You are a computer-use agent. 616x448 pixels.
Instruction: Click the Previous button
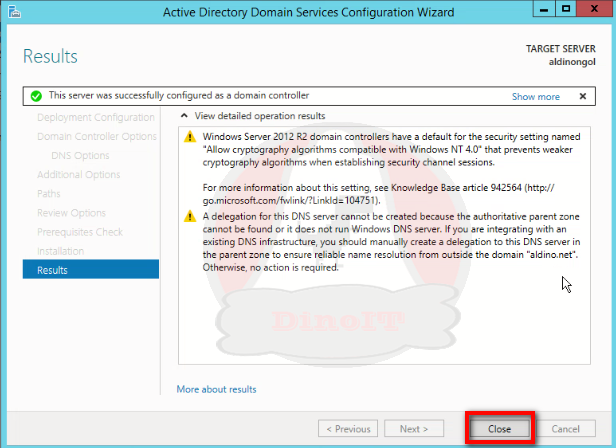(348, 429)
